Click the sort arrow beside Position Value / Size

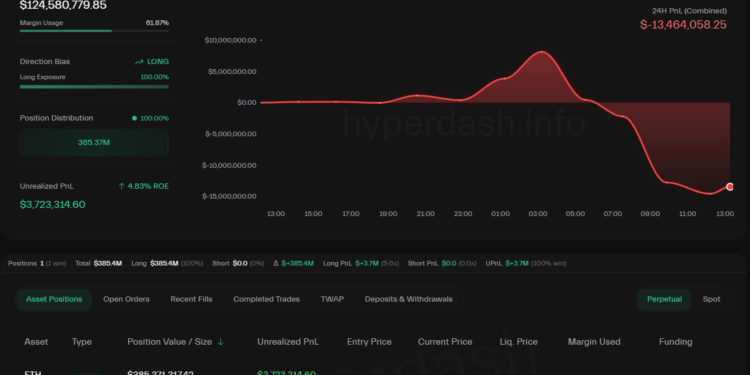[x=221, y=342]
